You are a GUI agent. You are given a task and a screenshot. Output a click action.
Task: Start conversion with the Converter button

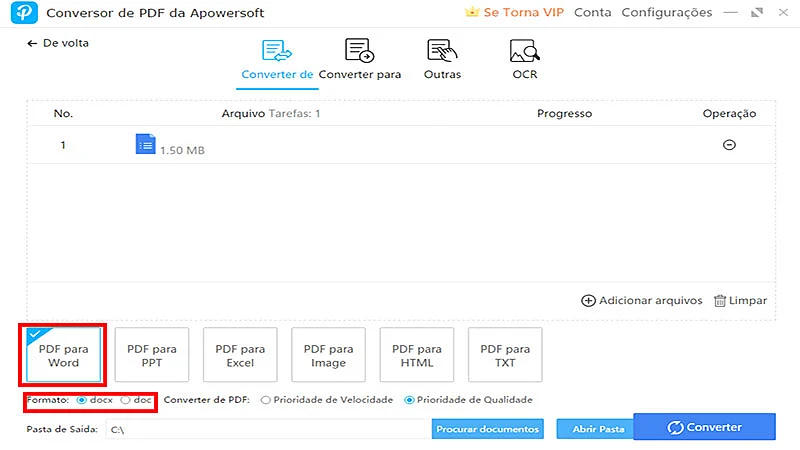tap(704, 427)
